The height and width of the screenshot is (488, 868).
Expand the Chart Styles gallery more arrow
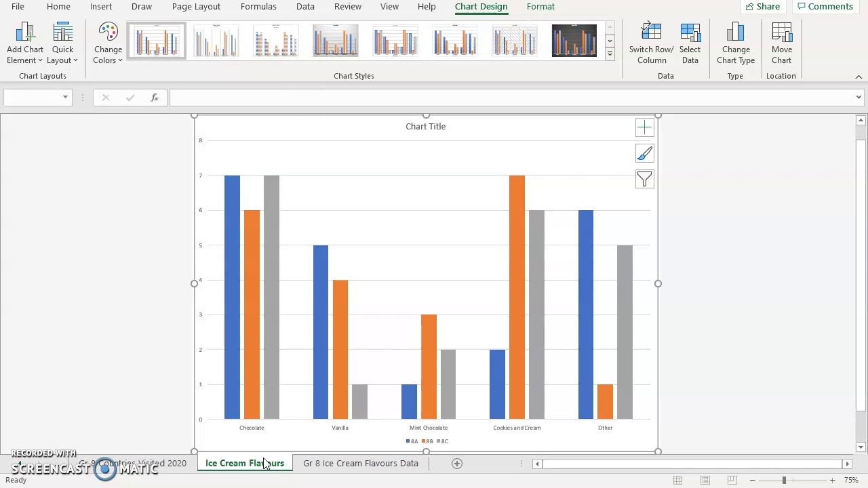pyautogui.click(x=609, y=54)
